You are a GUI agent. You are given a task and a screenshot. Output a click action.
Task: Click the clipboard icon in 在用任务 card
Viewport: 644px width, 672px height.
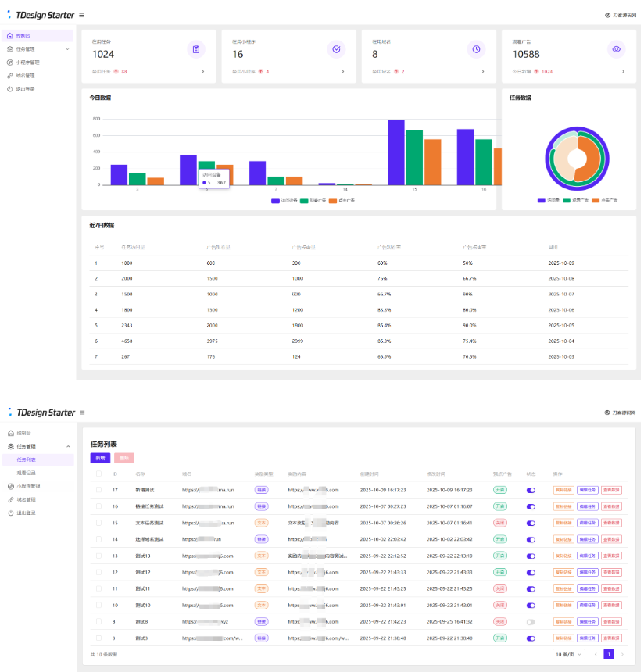tap(196, 49)
